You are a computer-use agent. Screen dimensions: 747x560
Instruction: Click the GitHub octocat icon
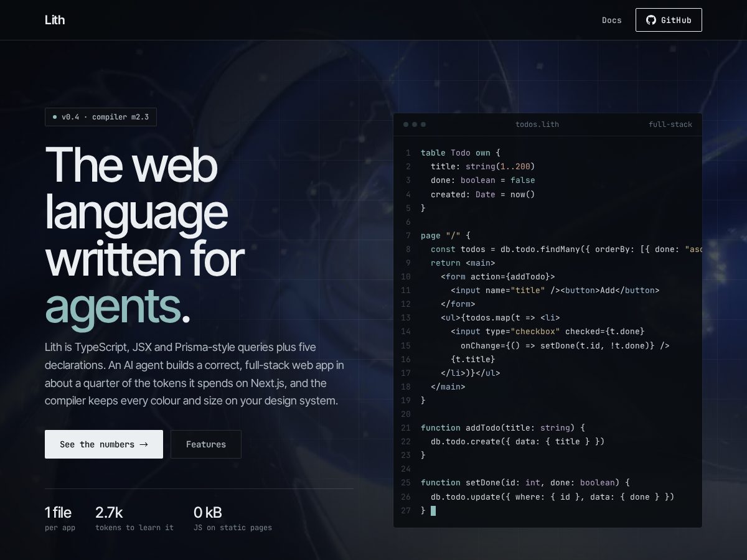(651, 20)
